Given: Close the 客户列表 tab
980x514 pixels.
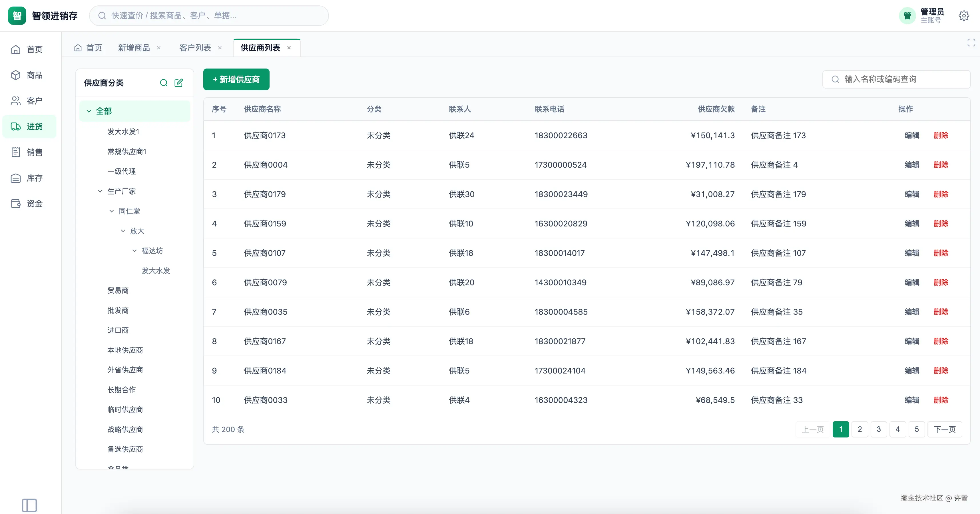Looking at the screenshot, I should coord(220,48).
